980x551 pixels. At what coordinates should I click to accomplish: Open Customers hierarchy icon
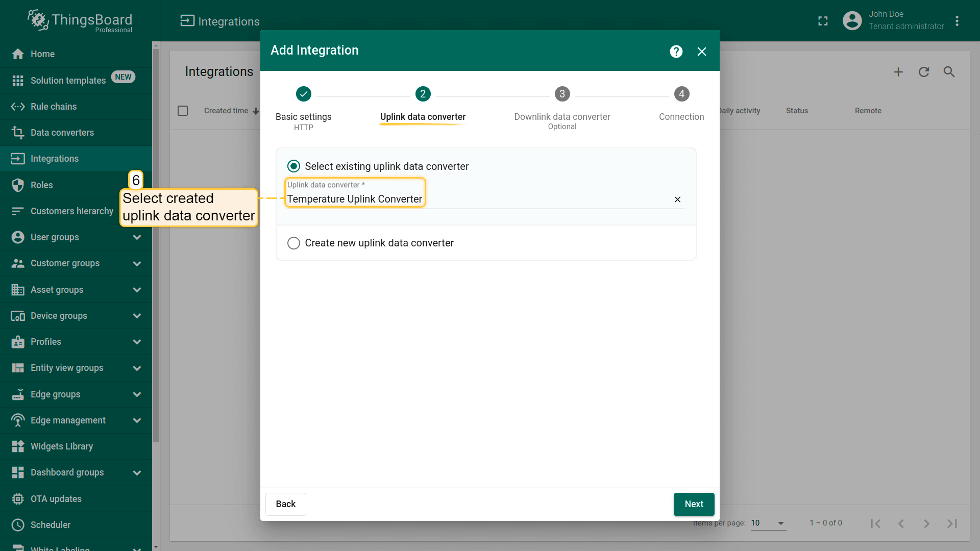point(18,211)
